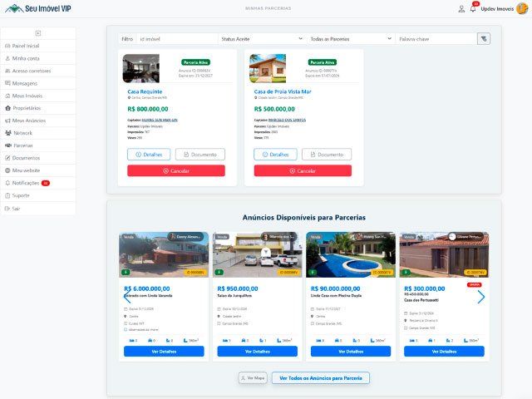The image size is (532, 399).
Task: Click the R$ 500.000,00 price
Action: pos(274,109)
